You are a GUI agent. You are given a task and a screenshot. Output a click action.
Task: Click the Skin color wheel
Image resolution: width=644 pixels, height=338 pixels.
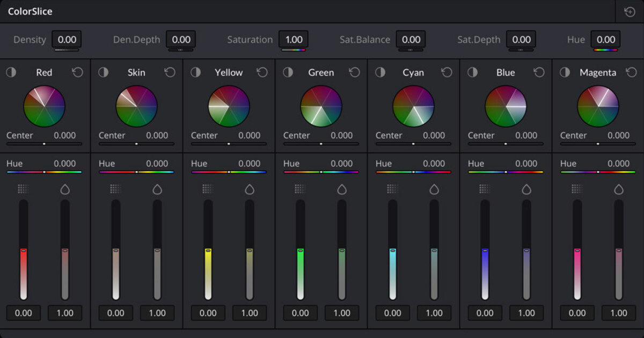[136, 106]
